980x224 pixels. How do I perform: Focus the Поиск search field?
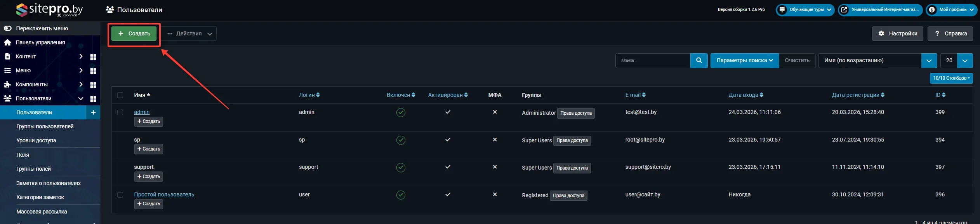click(653, 61)
